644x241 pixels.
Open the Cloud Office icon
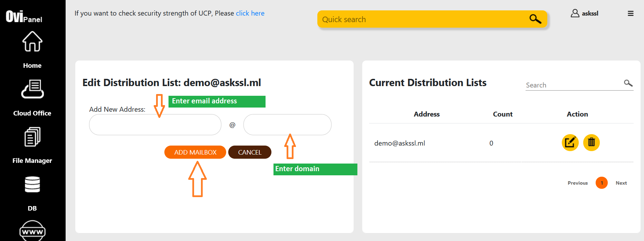pos(32,89)
